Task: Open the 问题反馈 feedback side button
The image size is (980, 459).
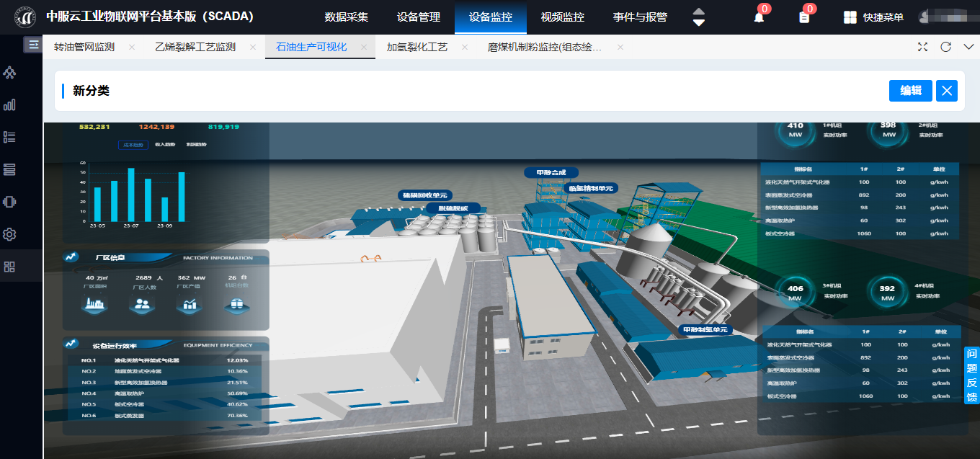Action: coord(972,375)
